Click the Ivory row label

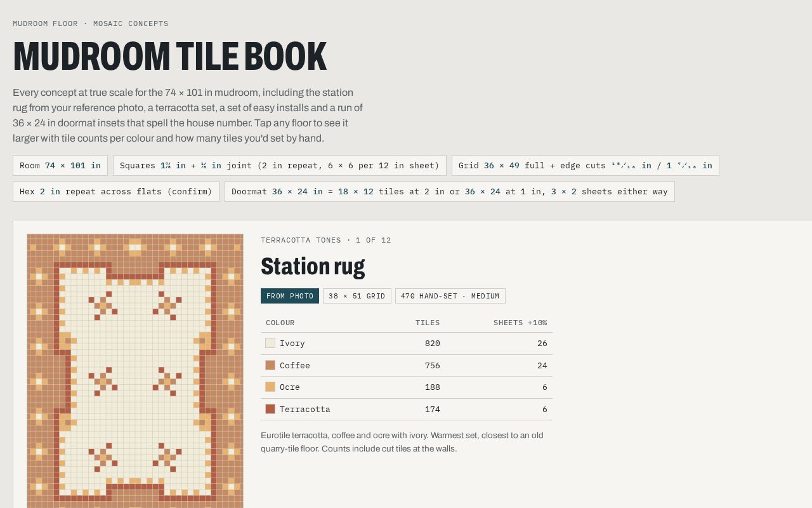tap(292, 343)
